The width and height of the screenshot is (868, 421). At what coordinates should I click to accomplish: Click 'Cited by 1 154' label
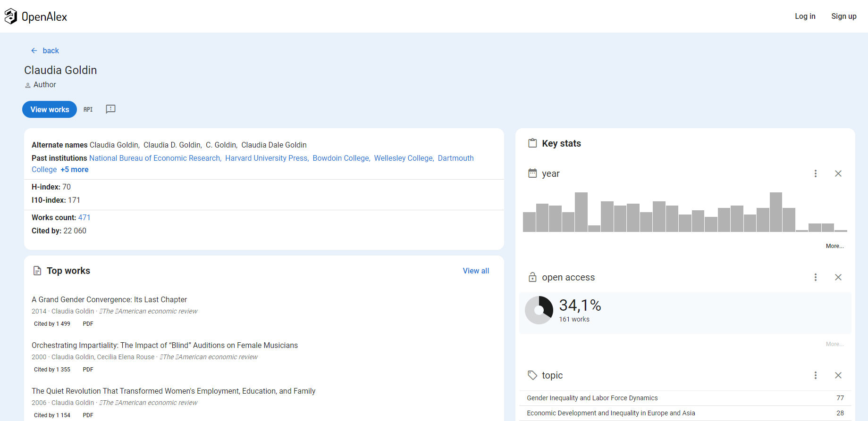click(x=52, y=415)
